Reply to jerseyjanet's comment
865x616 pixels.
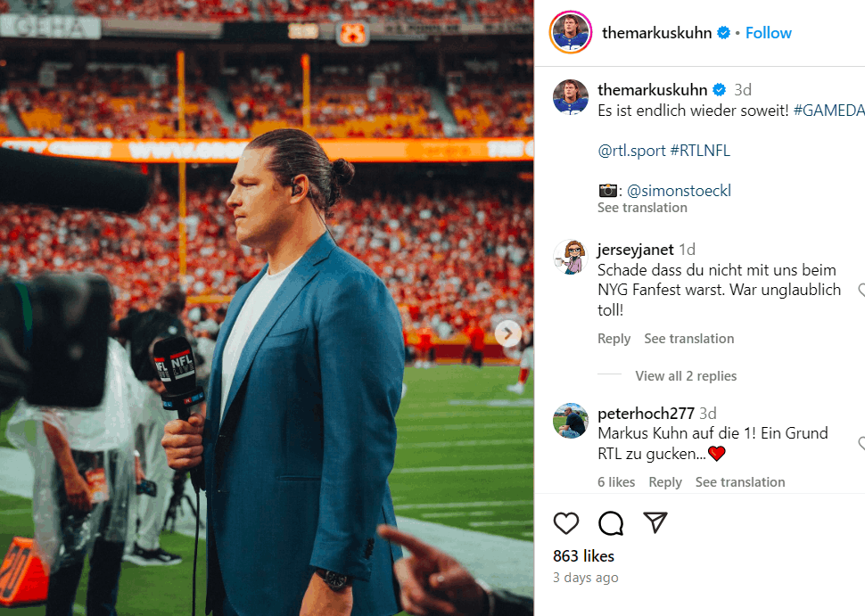point(614,339)
